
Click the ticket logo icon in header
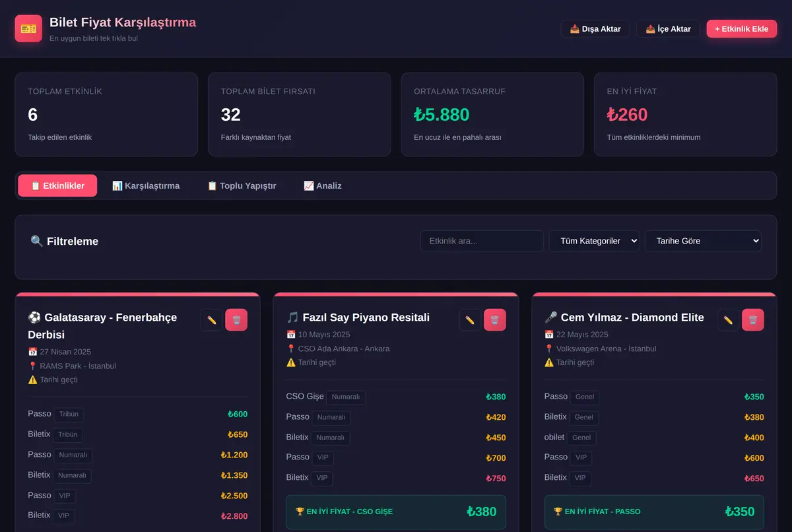(28, 28)
